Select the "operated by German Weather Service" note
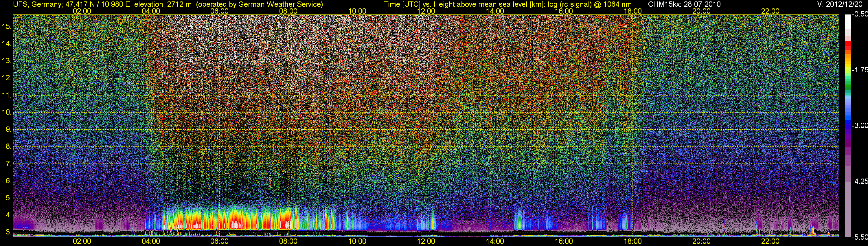868x246 pixels. pyautogui.click(x=260, y=4)
